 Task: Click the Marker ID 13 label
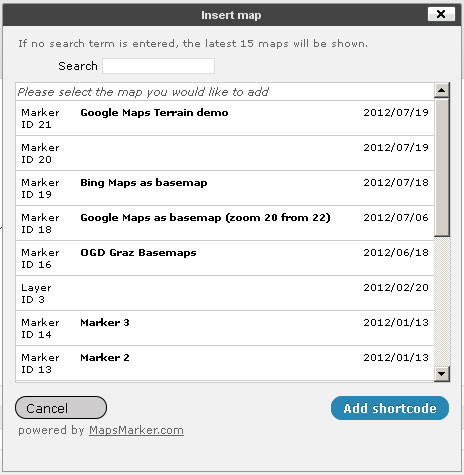[x=40, y=363]
